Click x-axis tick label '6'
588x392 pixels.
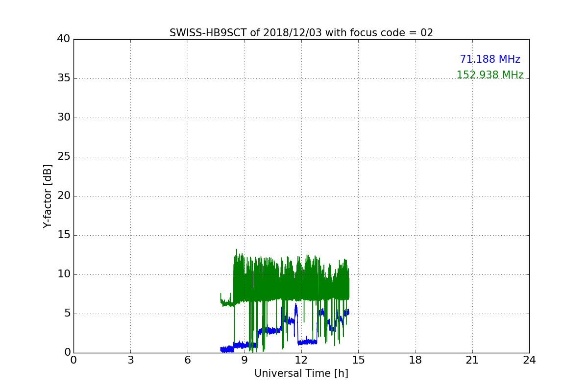click(x=188, y=360)
